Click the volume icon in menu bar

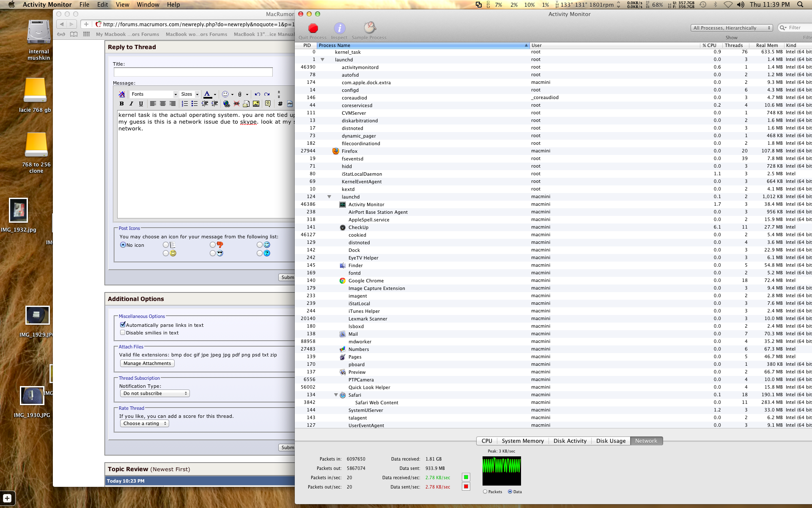click(x=741, y=5)
